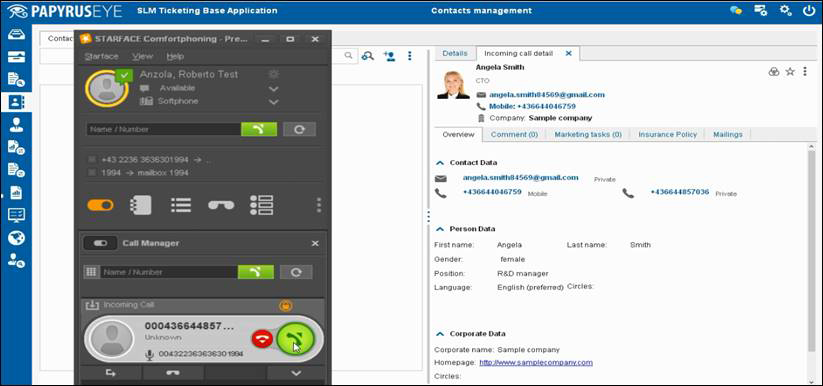Image resolution: width=823 pixels, height=386 pixels.
Task: Click the advanced person search icon
Action: pyautogui.click(x=368, y=56)
